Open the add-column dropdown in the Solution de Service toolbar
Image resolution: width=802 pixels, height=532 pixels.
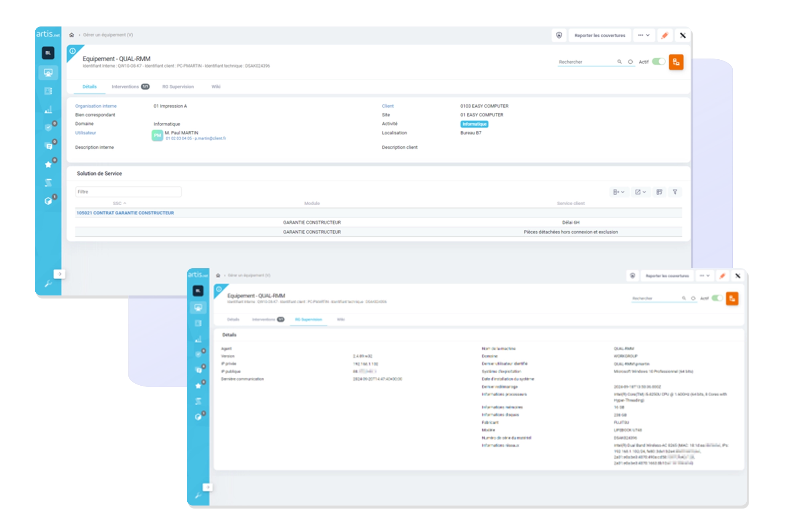click(x=619, y=192)
